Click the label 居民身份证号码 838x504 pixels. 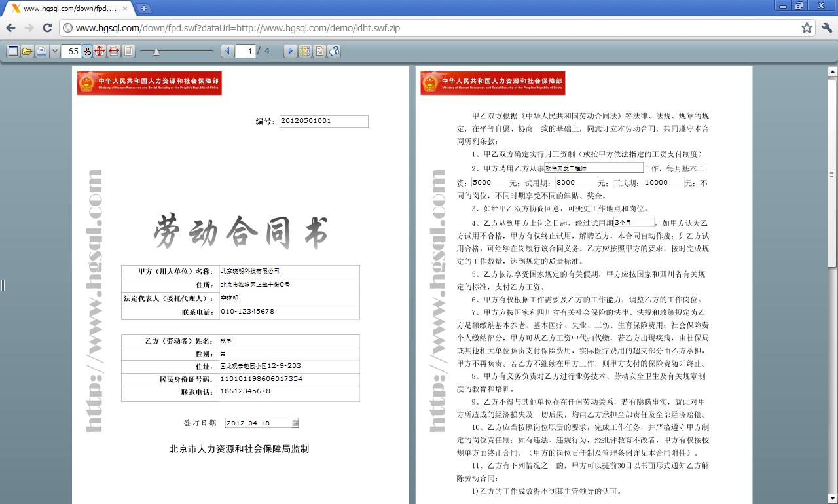187,380
